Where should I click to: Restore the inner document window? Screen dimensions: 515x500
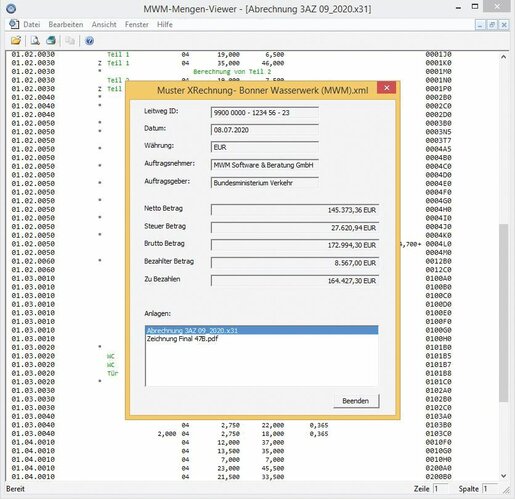click(492, 25)
